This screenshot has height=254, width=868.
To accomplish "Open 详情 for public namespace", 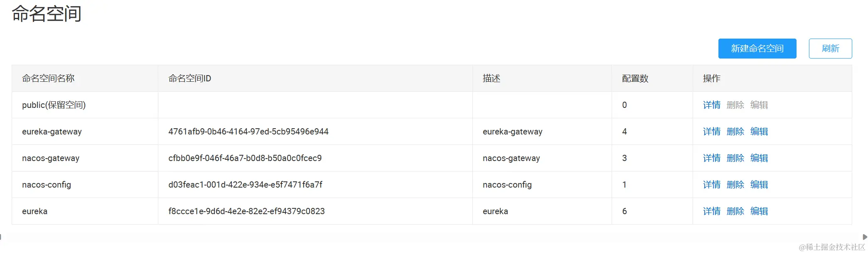I will 711,105.
